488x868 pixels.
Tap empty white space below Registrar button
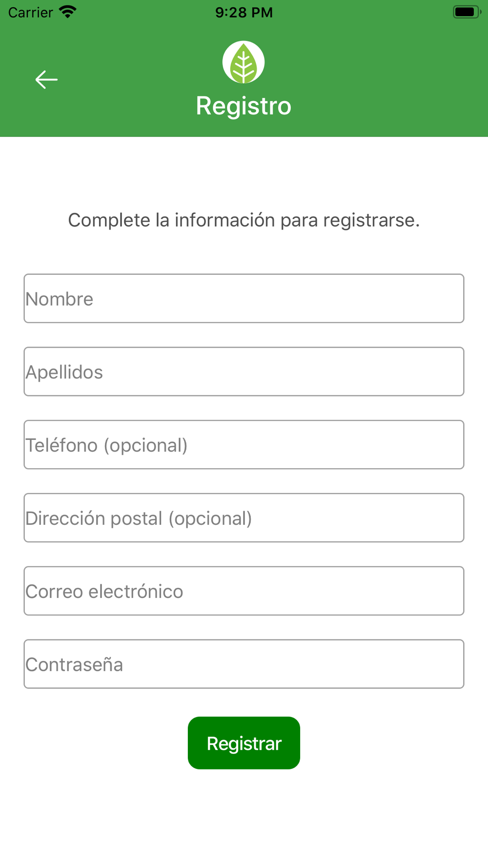click(244, 820)
